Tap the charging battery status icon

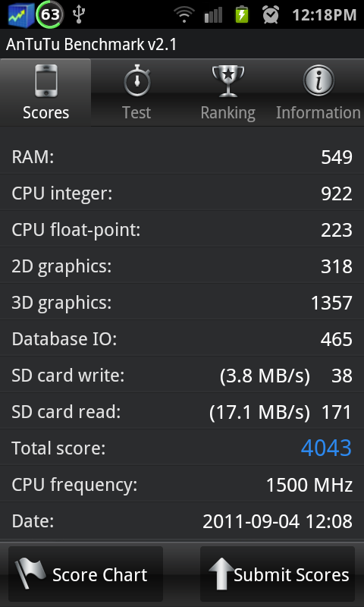(x=242, y=14)
